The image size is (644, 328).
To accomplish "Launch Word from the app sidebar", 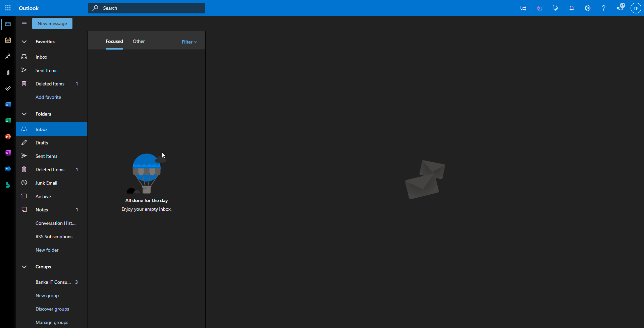I will [8, 104].
